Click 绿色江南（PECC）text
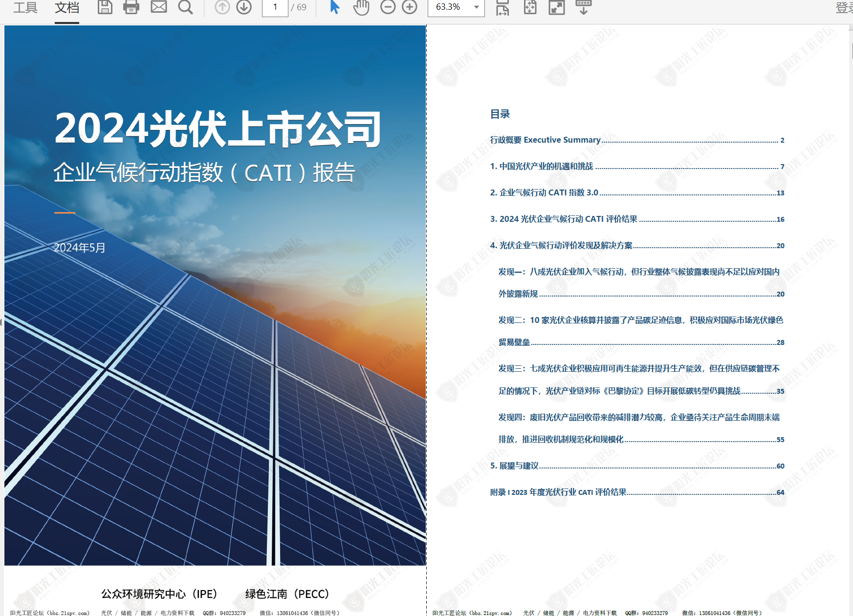 click(x=287, y=594)
